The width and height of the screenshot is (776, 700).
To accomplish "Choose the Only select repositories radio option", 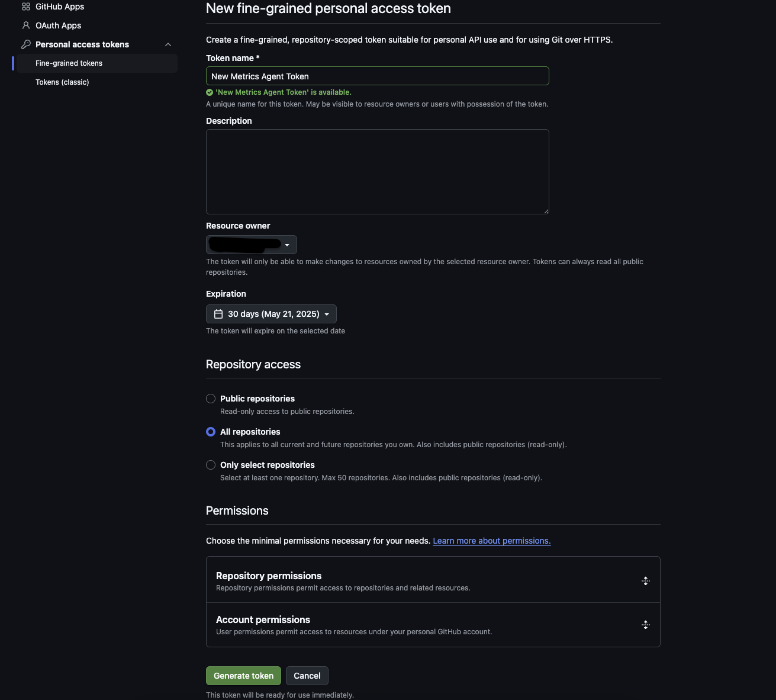I will click(211, 465).
